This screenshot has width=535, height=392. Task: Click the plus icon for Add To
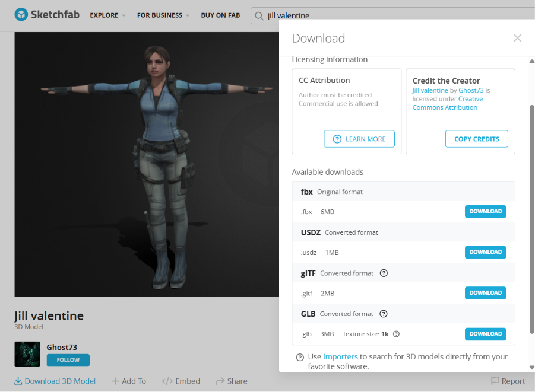point(115,381)
